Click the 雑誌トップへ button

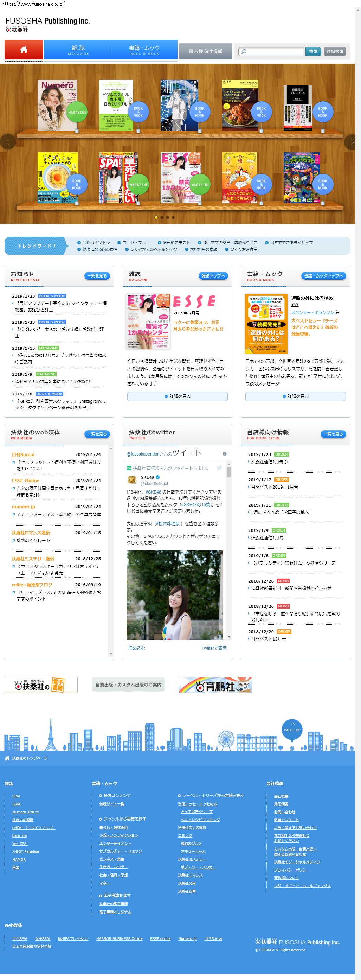coord(213,276)
